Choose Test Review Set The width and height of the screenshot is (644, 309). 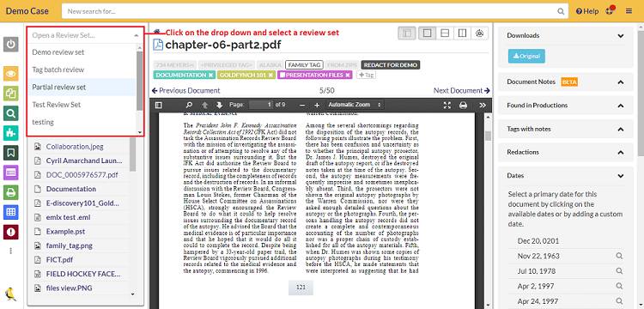(x=82, y=105)
